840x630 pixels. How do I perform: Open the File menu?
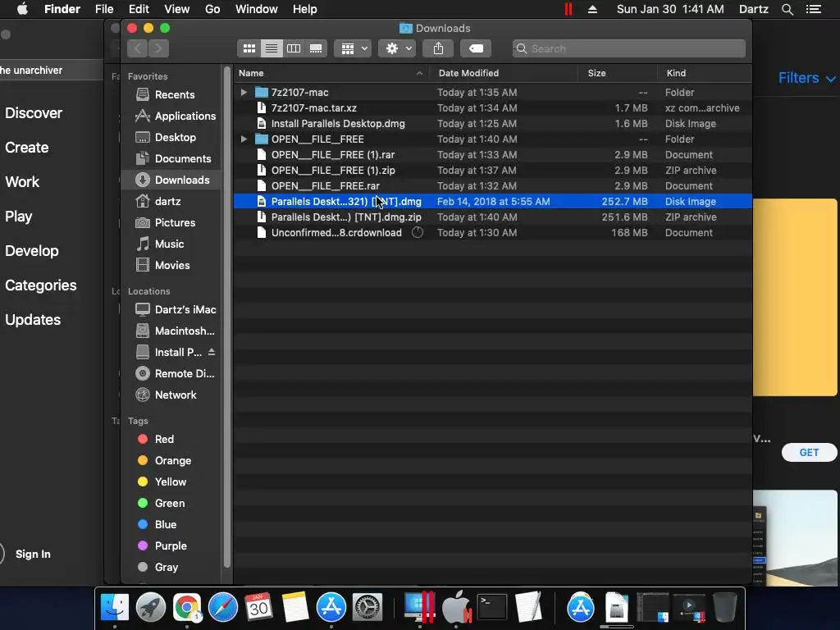pos(104,9)
